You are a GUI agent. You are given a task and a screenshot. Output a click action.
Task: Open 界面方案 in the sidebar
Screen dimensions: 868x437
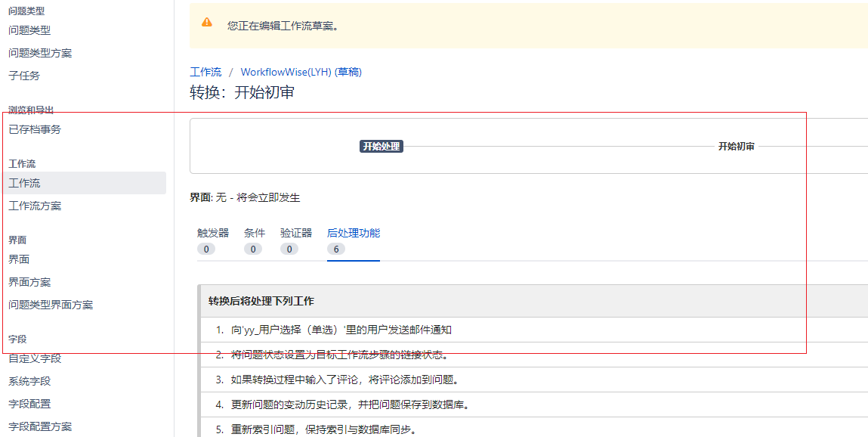pyautogui.click(x=29, y=282)
